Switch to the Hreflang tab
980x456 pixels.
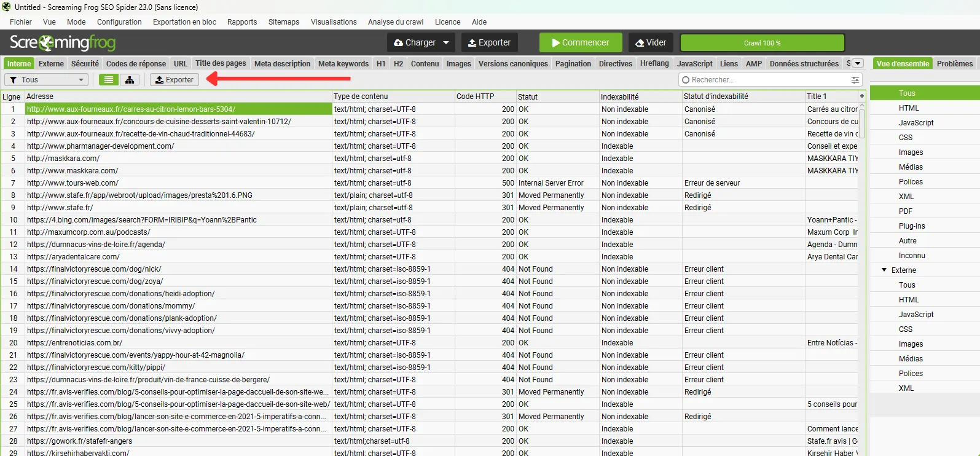click(x=654, y=63)
